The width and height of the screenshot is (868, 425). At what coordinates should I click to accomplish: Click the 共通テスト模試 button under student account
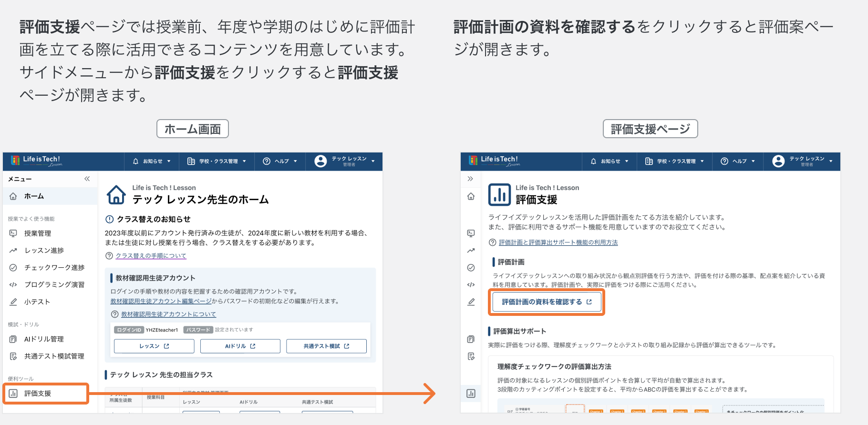point(326,346)
